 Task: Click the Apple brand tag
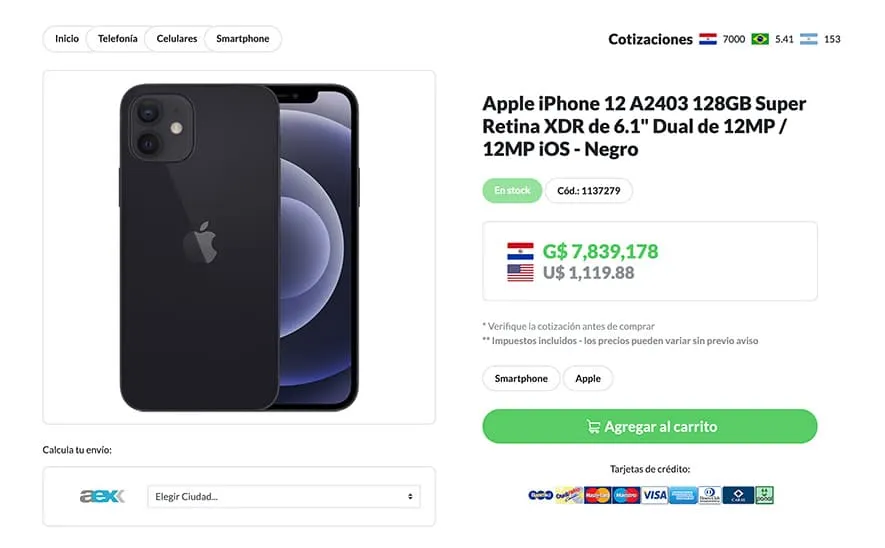point(588,379)
